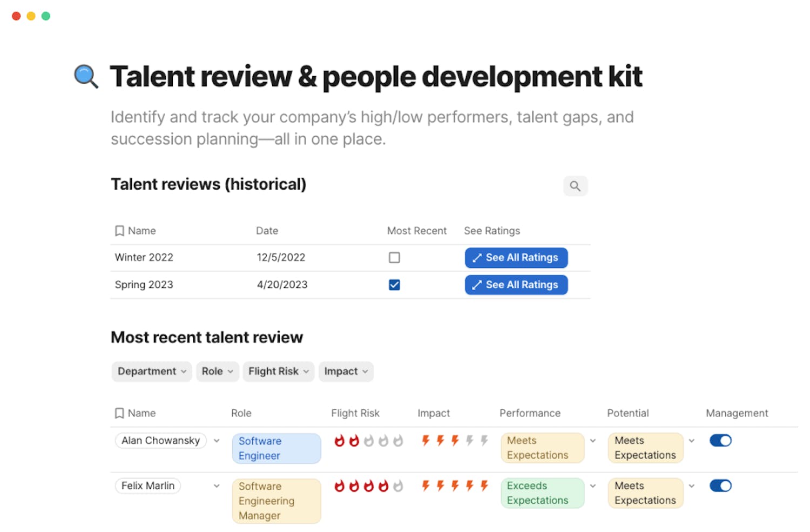Screen dimensions: 810x532
Task: Toggle Management switch for Alan Chowansky
Action: pyautogui.click(x=720, y=441)
